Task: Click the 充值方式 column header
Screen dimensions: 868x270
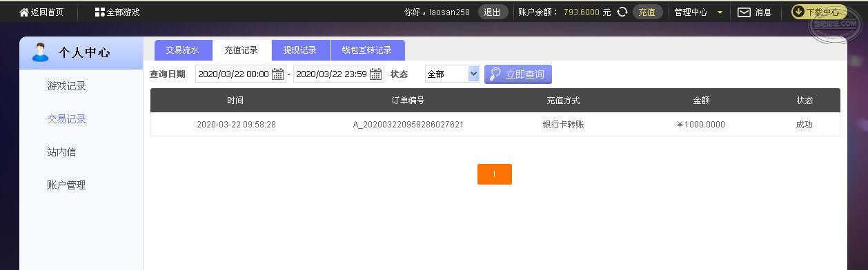Action: pyautogui.click(x=563, y=101)
